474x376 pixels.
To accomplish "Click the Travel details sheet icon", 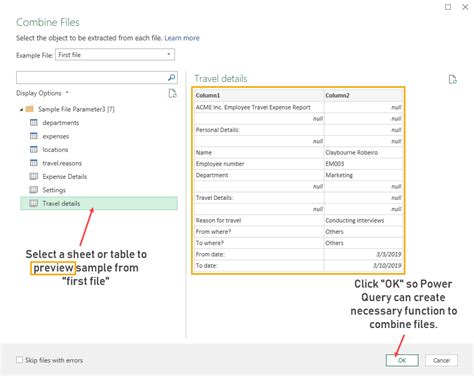I will 34,203.
